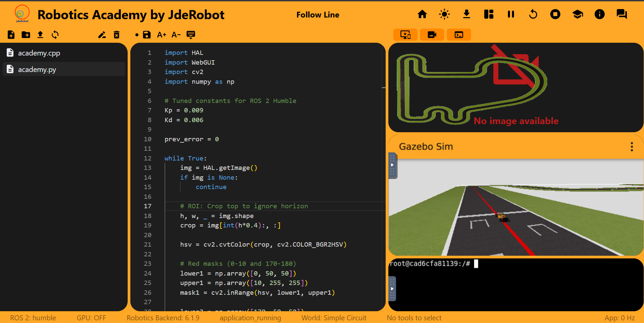
Task: Stop the application with the stop icon
Action: tap(555, 14)
